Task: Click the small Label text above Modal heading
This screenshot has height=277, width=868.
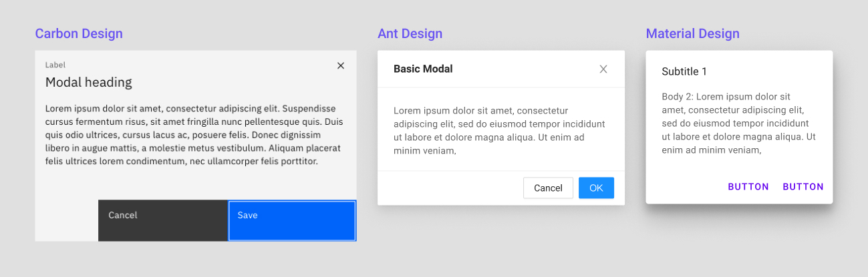Action: [x=55, y=65]
